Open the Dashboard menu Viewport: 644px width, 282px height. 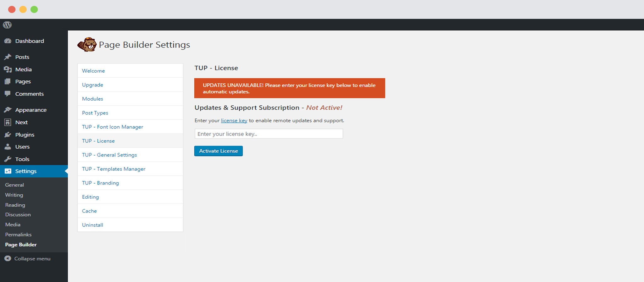pyautogui.click(x=30, y=41)
